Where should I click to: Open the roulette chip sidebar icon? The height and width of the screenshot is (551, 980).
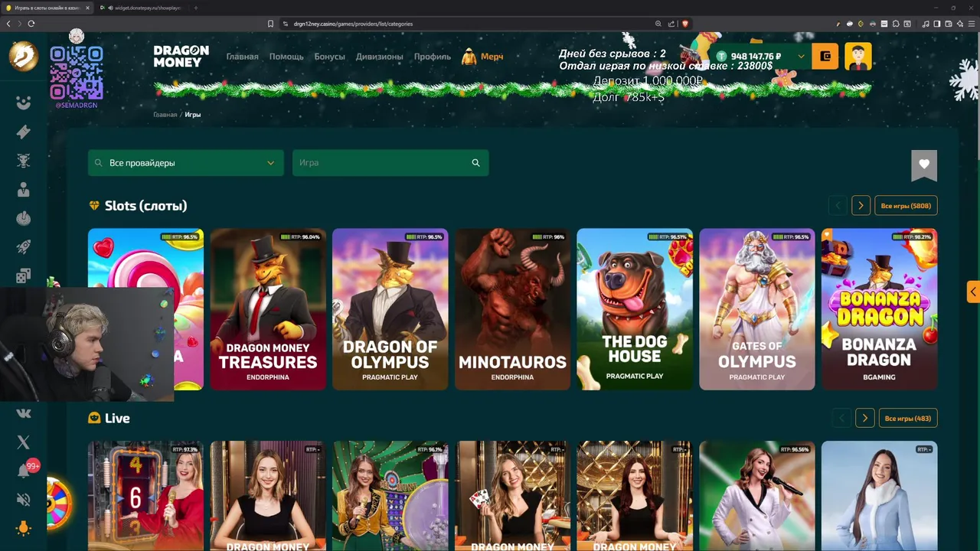pos(24,219)
